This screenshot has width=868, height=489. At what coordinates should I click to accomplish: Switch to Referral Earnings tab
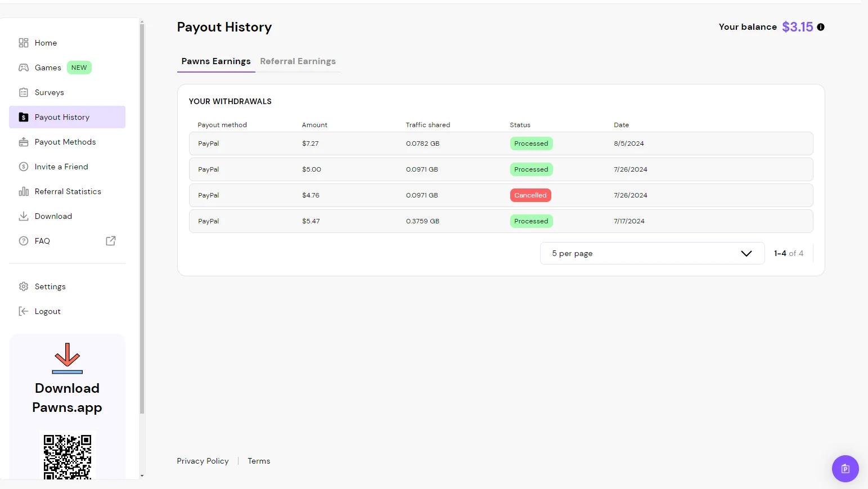point(298,61)
